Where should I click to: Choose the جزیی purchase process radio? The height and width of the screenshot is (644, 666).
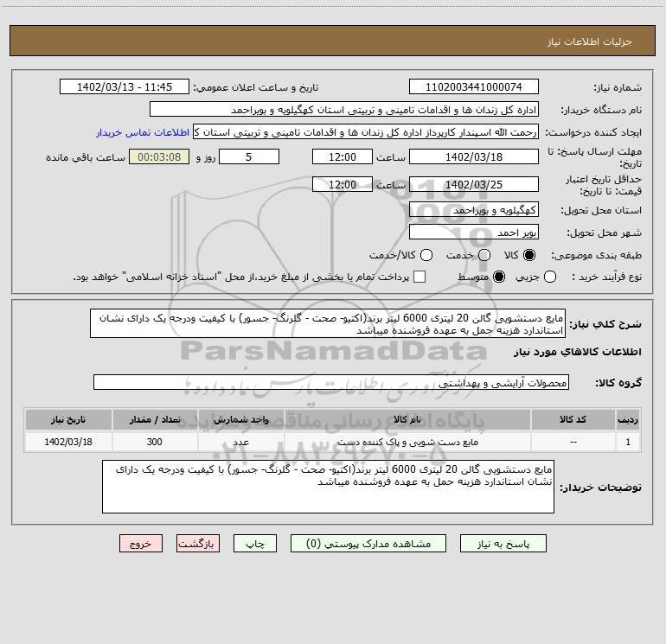coord(550,277)
